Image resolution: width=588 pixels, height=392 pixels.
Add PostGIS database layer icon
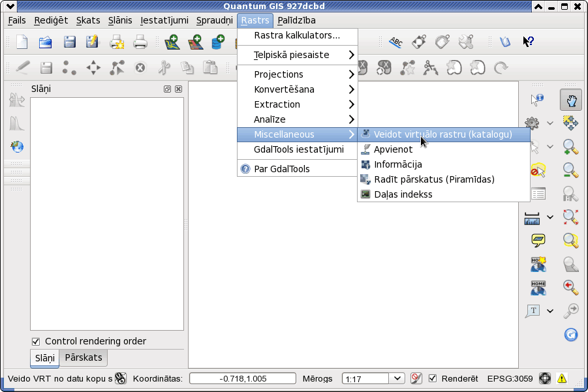point(218,42)
